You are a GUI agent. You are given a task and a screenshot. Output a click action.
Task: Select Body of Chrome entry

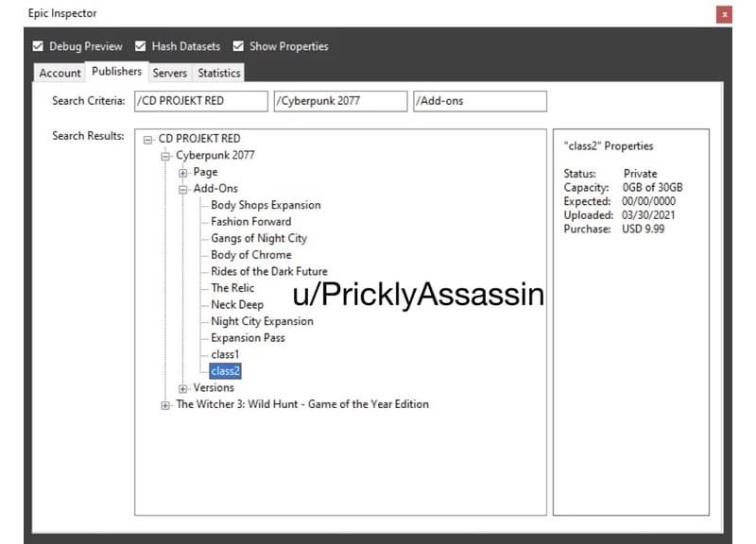[250, 255]
